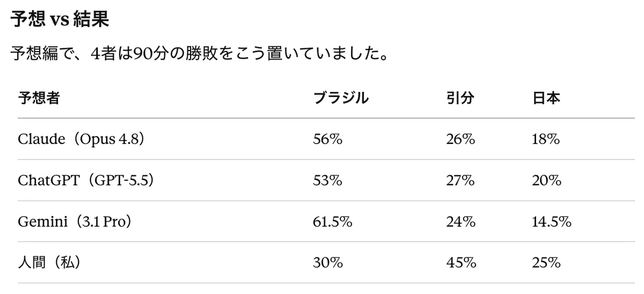The image size is (644, 294).
Task: Click the human's 45% draw value
Action: tap(460, 263)
